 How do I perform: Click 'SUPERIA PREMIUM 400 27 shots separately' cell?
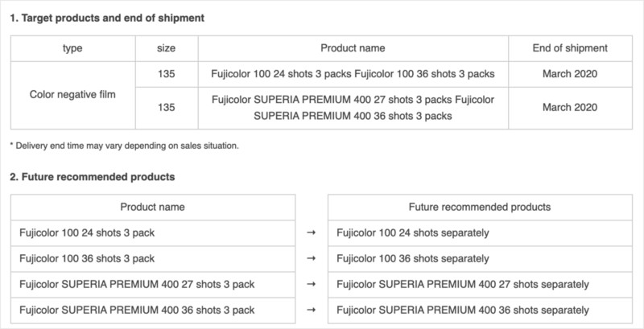pos(480,284)
